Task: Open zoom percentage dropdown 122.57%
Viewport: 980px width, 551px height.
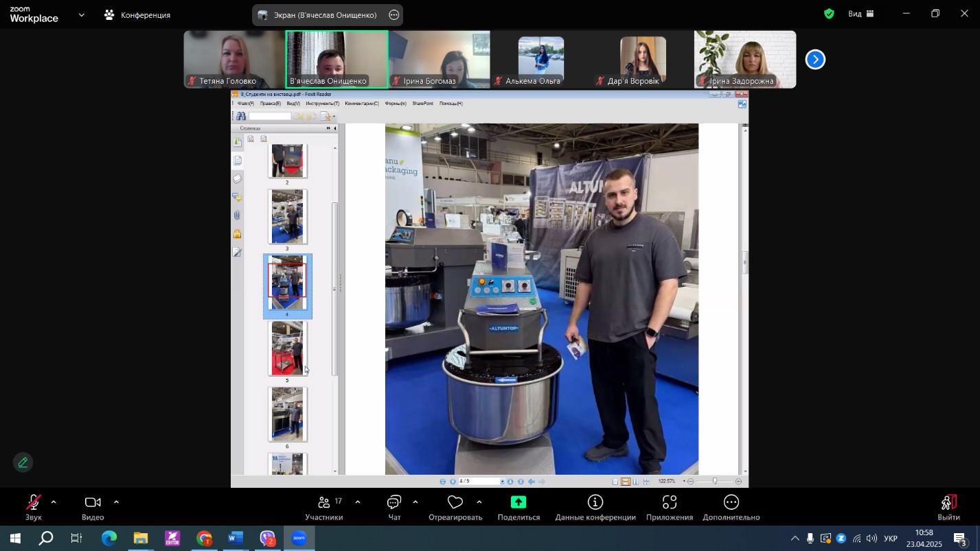Action: (684, 482)
